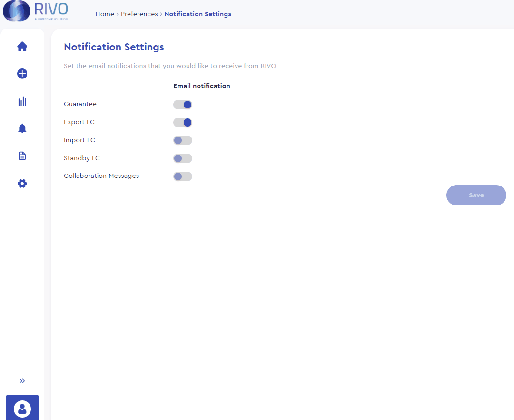Click the Email notification column header
The height and width of the screenshot is (420, 514).
[x=202, y=86]
